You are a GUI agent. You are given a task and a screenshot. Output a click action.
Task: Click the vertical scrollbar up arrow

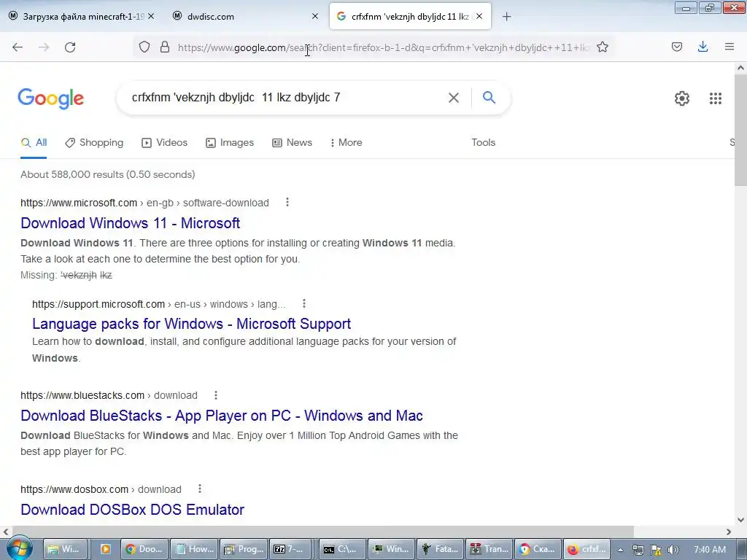(x=741, y=68)
